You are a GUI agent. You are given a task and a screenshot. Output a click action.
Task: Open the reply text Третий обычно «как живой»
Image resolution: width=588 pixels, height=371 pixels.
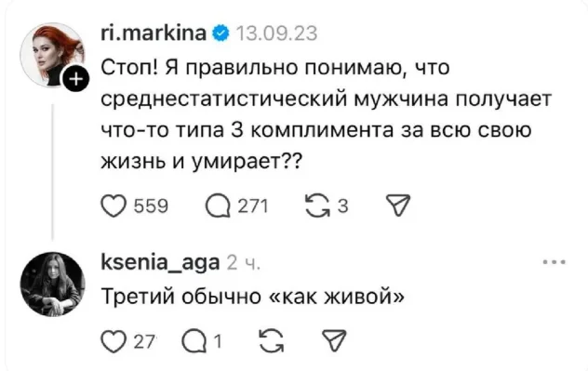[253, 297]
